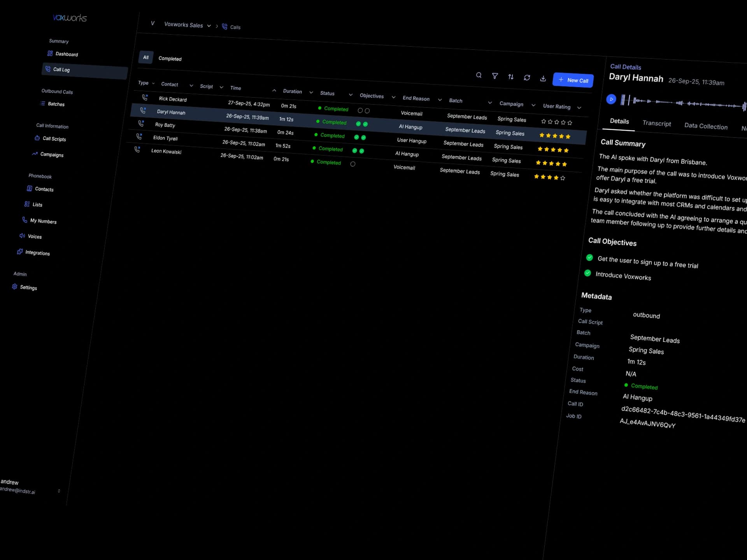
Task: Play Daryl Hannah's call recording
Action: [x=611, y=99]
